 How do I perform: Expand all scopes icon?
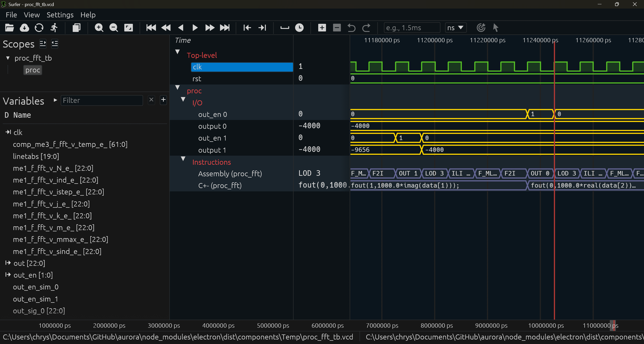pos(43,44)
